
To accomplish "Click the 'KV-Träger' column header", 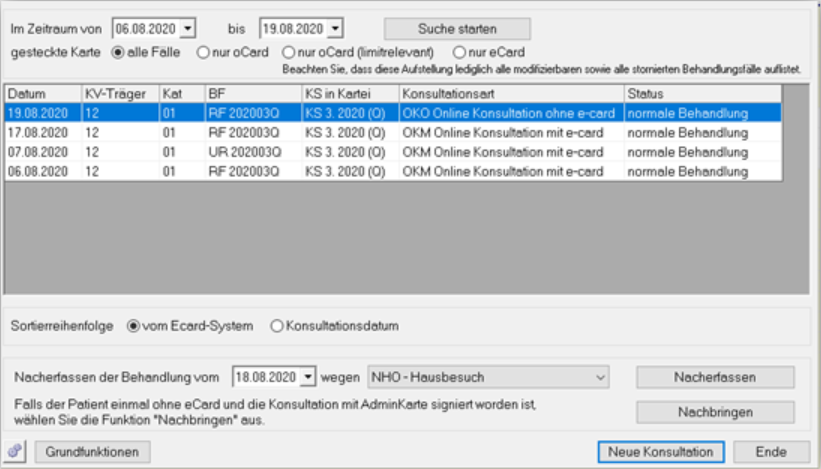I will coord(120,94).
